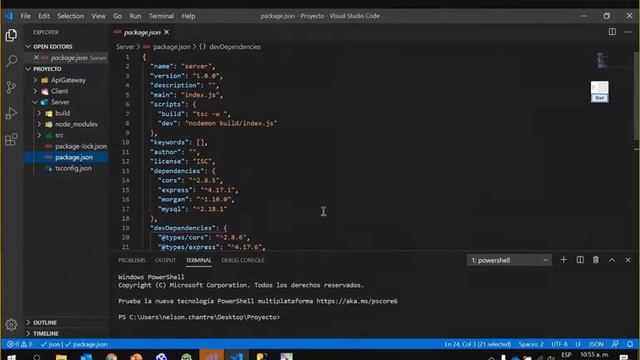Viewport: 640px width, 360px height.
Task: Open the editor More Actions ellipsis
Action: point(628,32)
